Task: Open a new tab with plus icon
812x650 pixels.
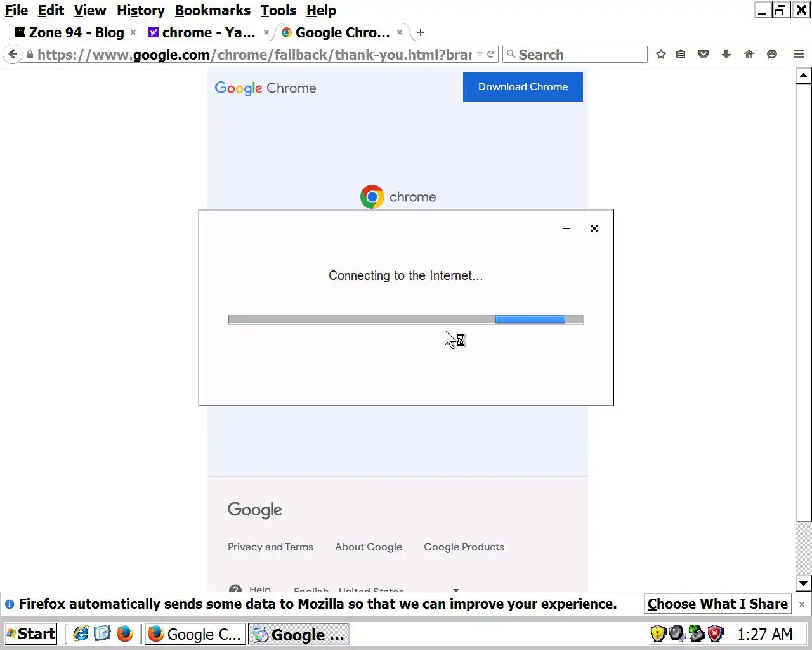Action: [420, 32]
